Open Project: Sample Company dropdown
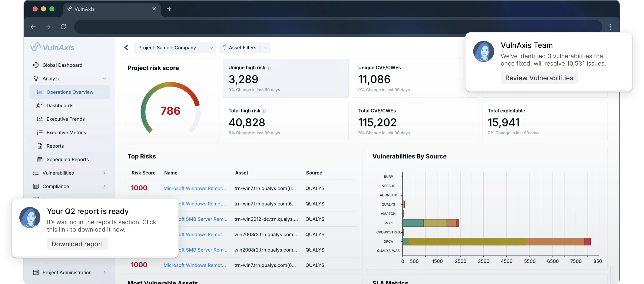 pos(175,48)
